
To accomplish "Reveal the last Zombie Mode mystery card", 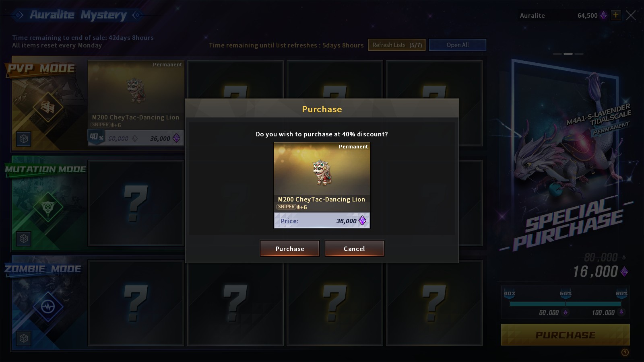I will pos(434,303).
